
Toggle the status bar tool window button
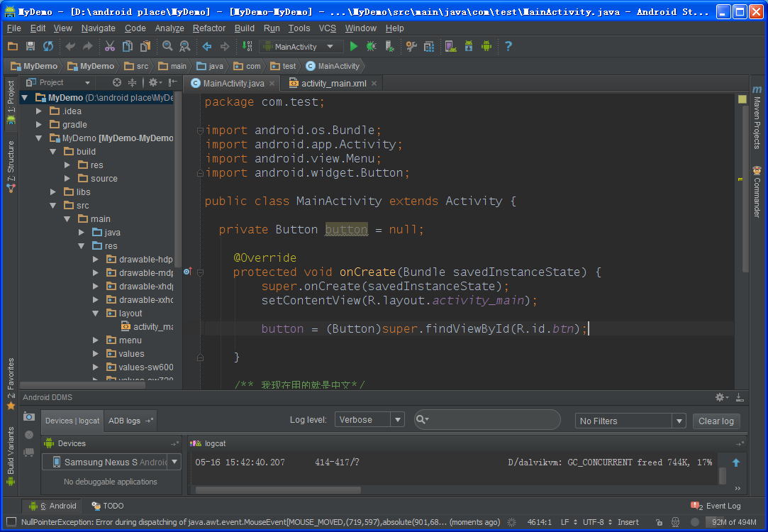(x=11, y=522)
